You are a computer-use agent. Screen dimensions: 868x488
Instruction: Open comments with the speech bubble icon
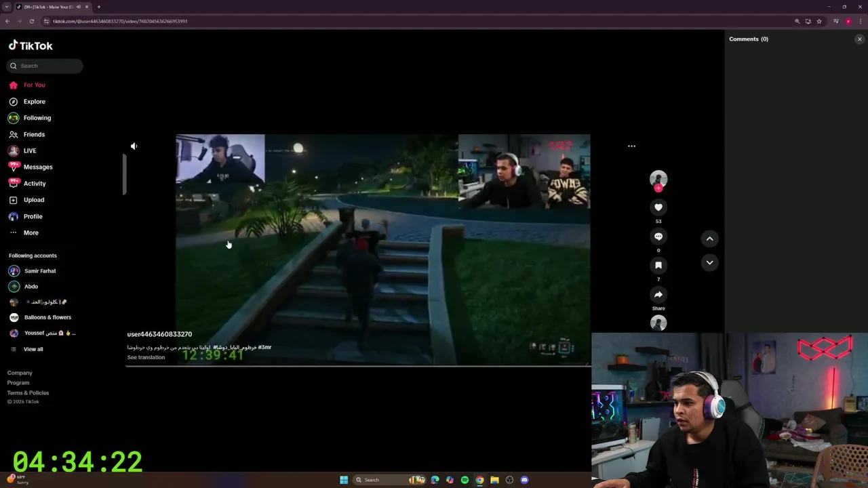pos(658,237)
